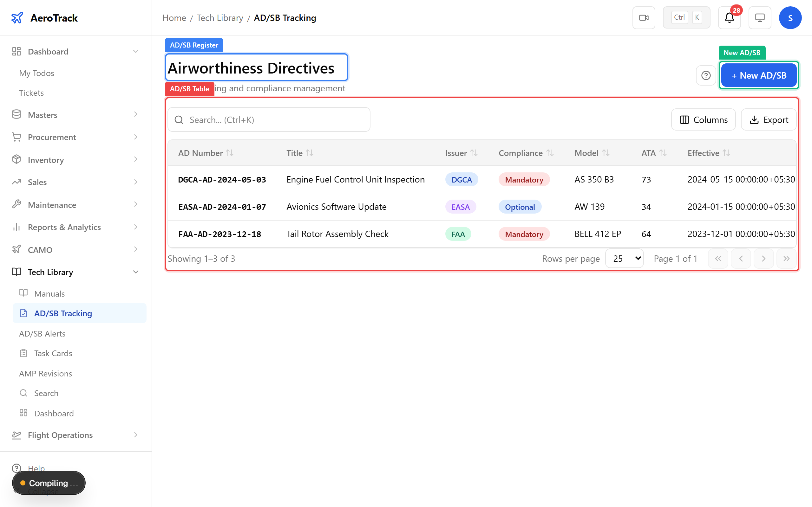The width and height of the screenshot is (812, 507).
Task: Click the notifications bell showing 28 alerts
Action: point(729,18)
